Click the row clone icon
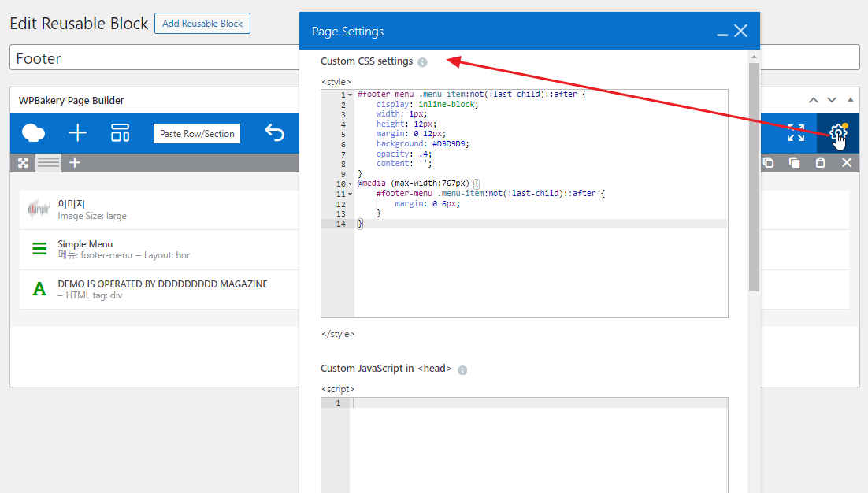 pyautogui.click(x=795, y=163)
